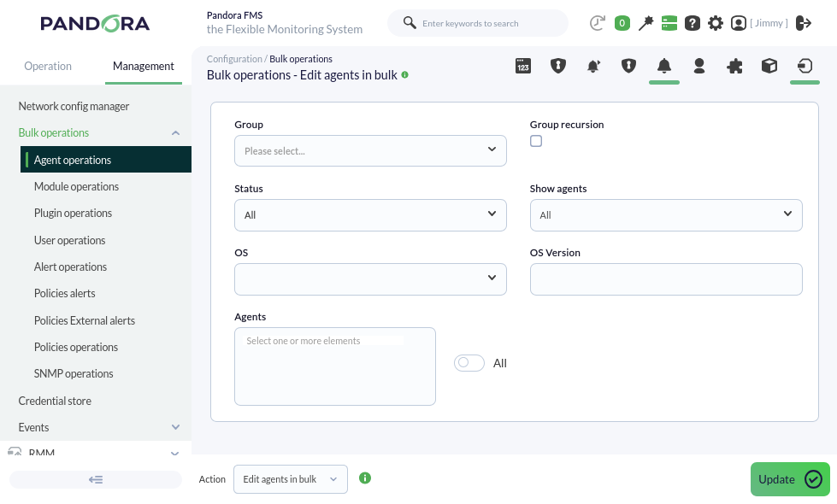Collapse sidebar with the arrow button

[x=96, y=479]
